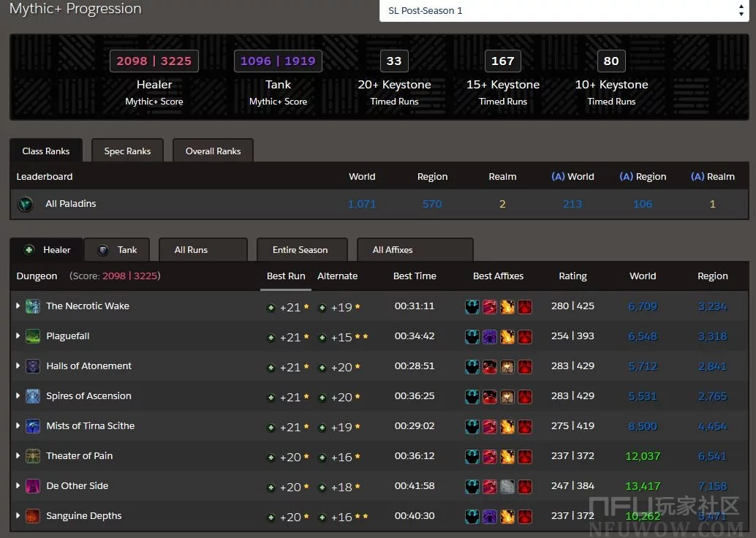Click the Mists of Tirna Scithe icon
This screenshot has width=756, height=538.
coord(33,426)
